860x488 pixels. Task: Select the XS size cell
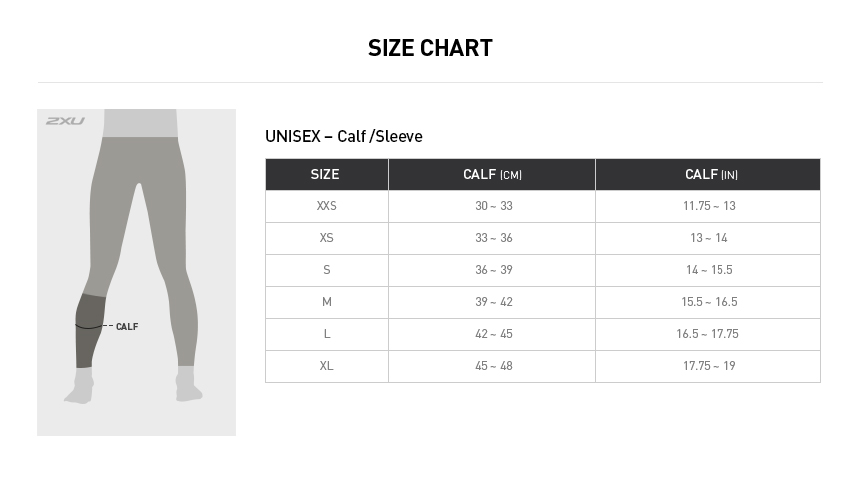326,238
